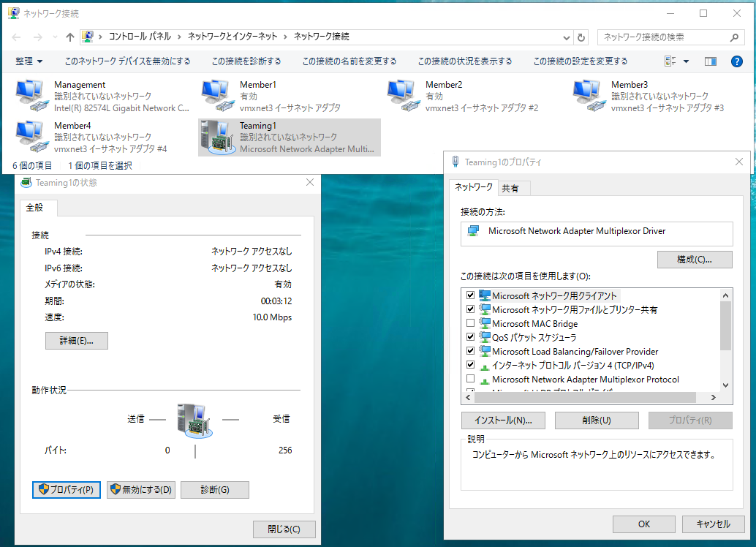Select the Member4 adapter icon
This screenshot has height=547, width=756.
tap(32, 137)
